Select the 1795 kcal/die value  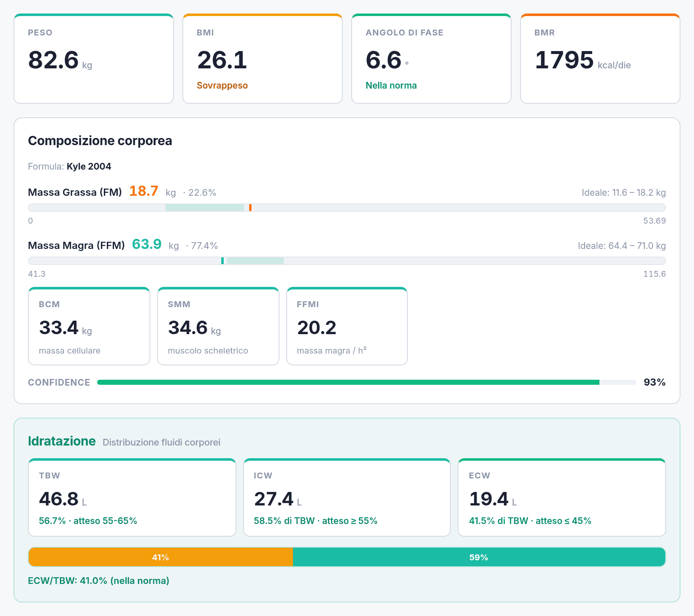click(583, 60)
